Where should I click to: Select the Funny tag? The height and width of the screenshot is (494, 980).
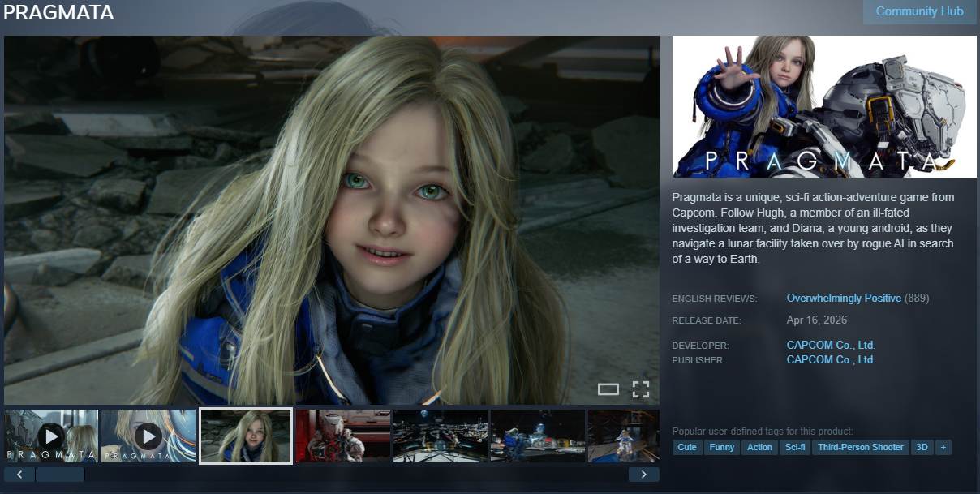tap(722, 447)
